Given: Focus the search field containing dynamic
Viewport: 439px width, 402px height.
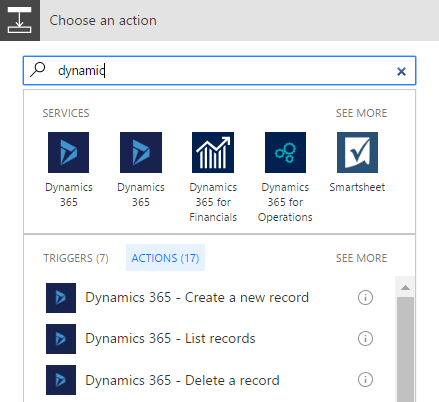Looking at the screenshot, I should [x=219, y=71].
